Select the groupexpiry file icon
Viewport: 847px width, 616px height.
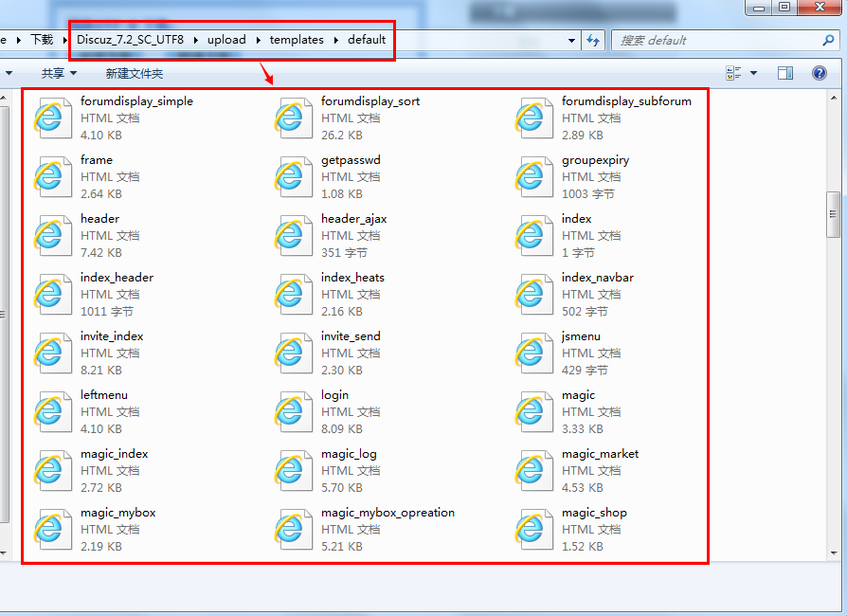click(x=533, y=176)
